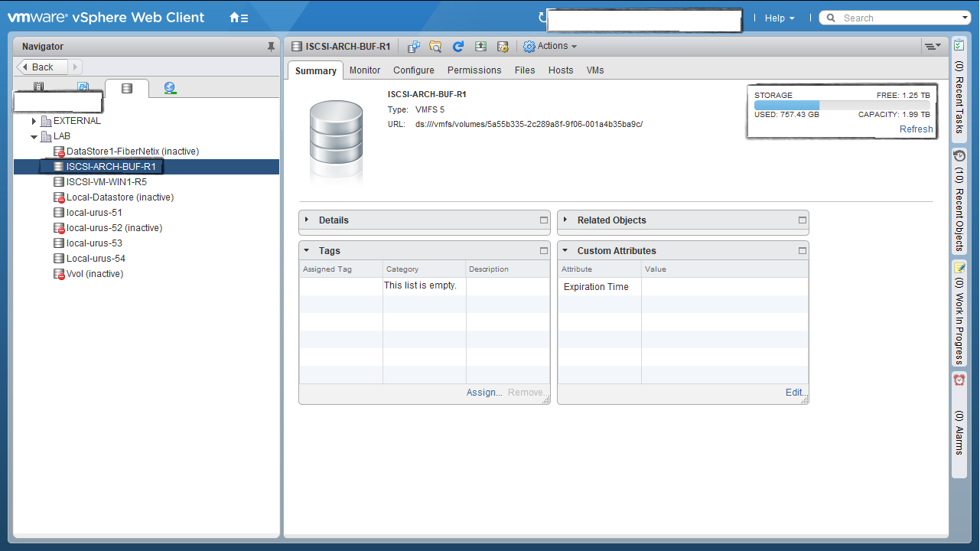Click the storage usage capacity bar
This screenshot has height=551, width=980.
tap(842, 105)
